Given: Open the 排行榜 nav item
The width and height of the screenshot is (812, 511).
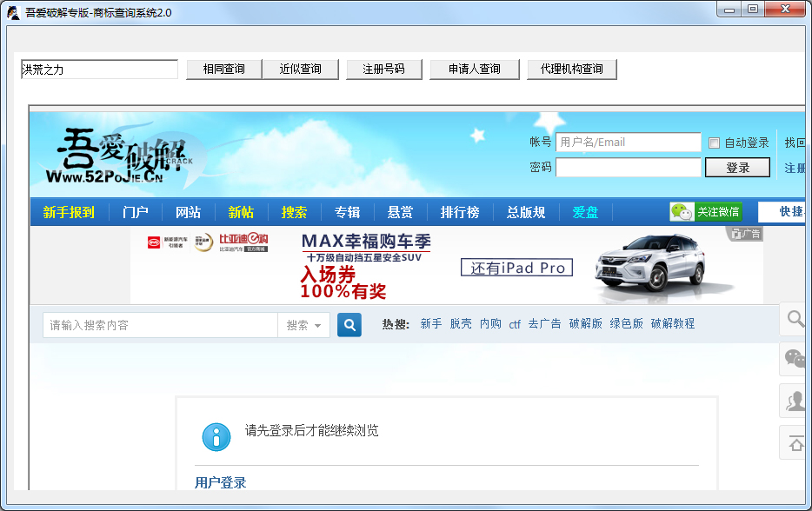Looking at the screenshot, I should coord(460,212).
